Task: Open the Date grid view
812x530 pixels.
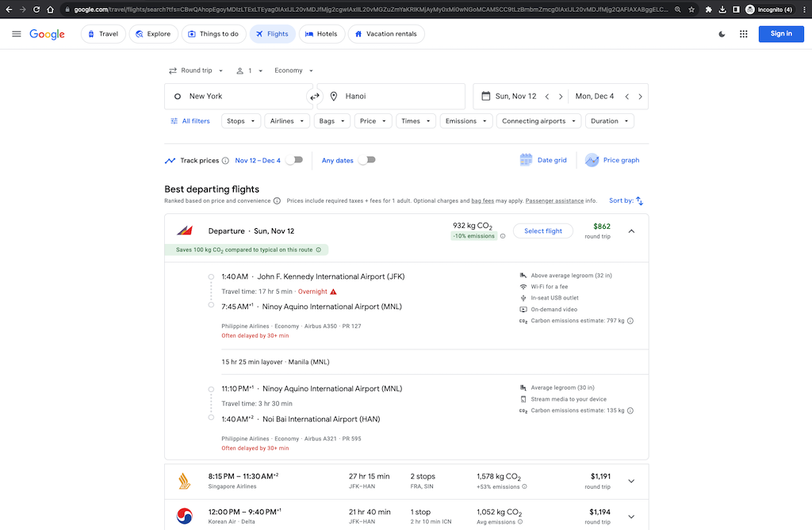Action: tap(544, 159)
